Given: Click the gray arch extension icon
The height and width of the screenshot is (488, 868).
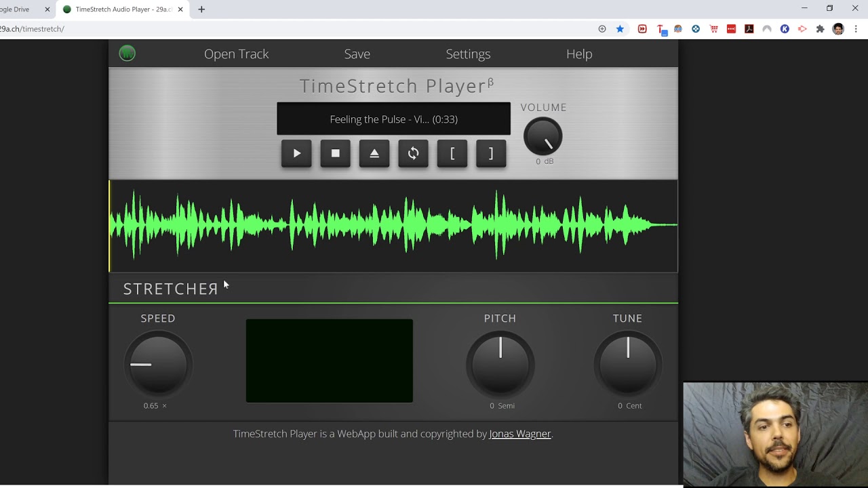Looking at the screenshot, I should point(767,29).
